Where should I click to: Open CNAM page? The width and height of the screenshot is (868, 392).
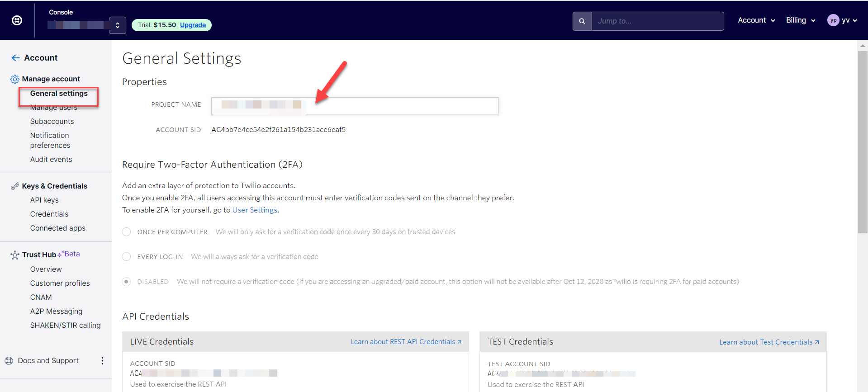click(x=41, y=298)
